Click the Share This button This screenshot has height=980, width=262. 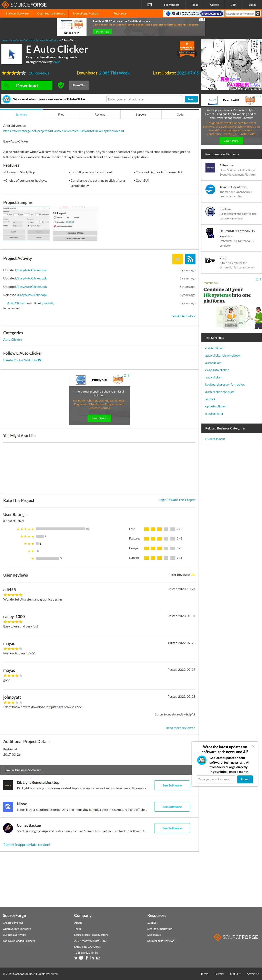[79, 85]
